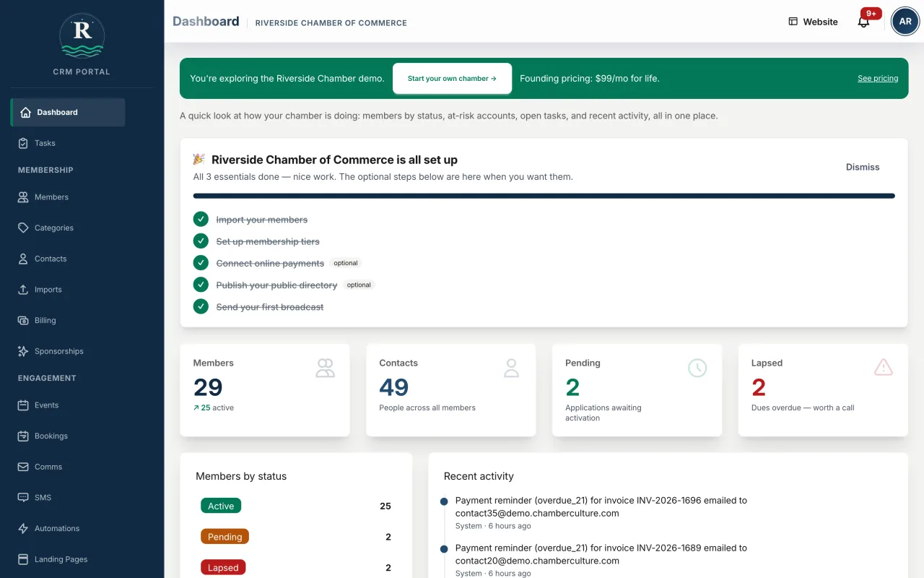Open Dashboard in the sidebar
Image resolution: width=924 pixels, height=578 pixels.
(x=68, y=112)
